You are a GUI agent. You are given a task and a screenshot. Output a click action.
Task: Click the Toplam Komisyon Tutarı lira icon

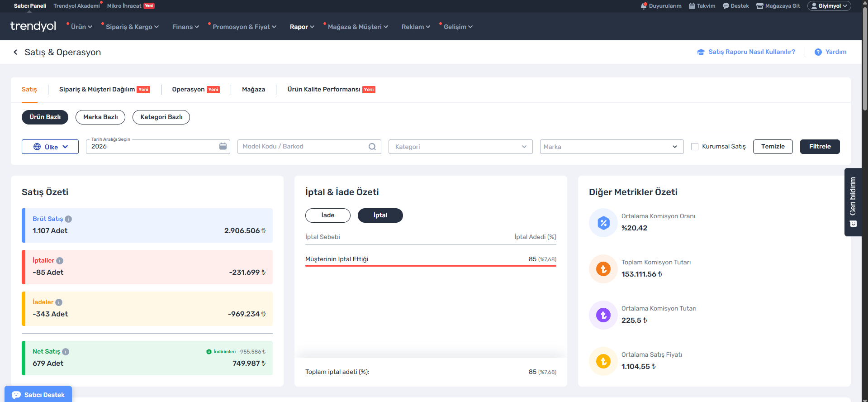(x=603, y=269)
